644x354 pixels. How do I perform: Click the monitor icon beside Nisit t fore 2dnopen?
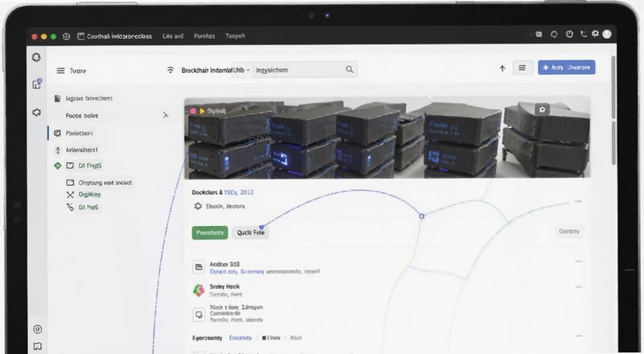pos(199,315)
